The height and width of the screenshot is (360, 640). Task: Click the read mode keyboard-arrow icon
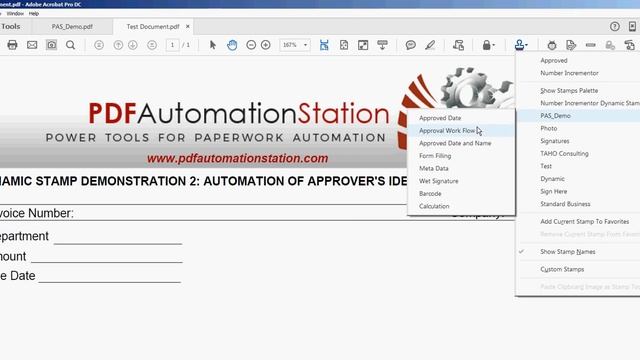tap(382, 45)
